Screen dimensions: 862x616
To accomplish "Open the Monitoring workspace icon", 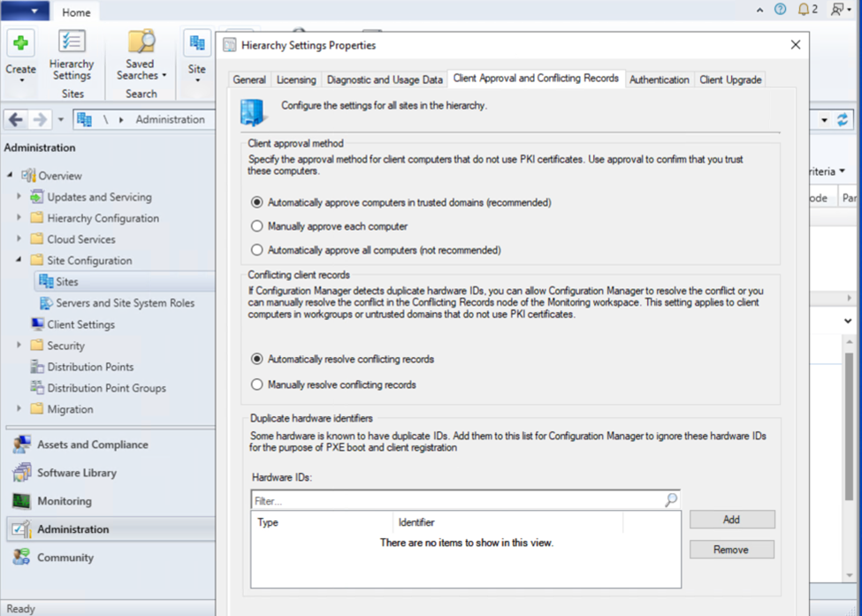I will tap(21, 500).
